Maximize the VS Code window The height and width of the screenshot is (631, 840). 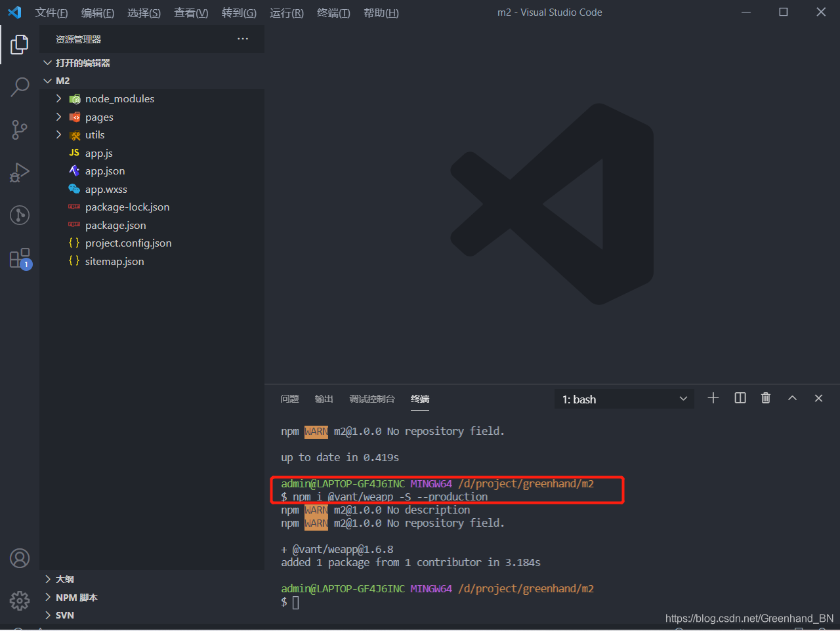[x=783, y=12]
